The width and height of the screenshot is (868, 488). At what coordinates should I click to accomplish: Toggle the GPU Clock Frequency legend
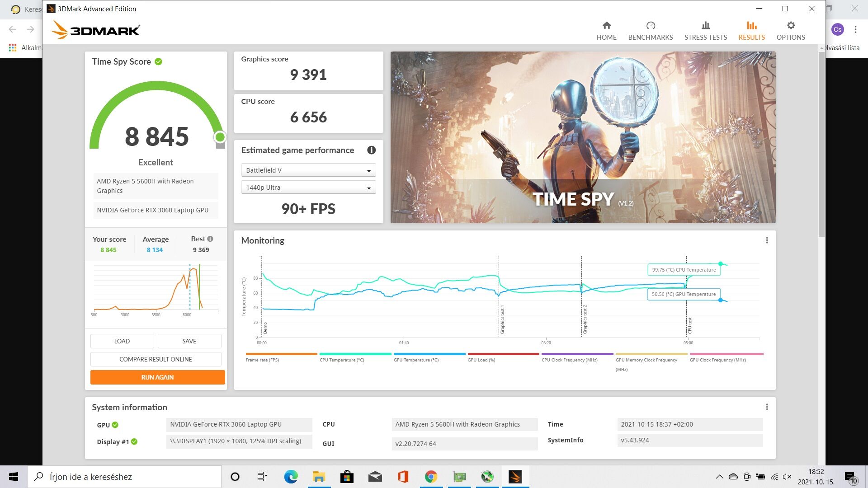pos(726,357)
